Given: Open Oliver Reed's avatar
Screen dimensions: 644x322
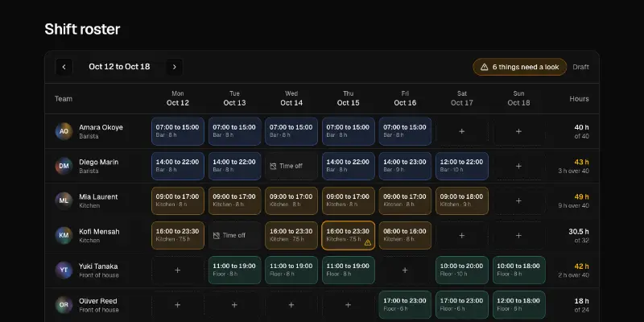Looking at the screenshot, I should tap(64, 305).
